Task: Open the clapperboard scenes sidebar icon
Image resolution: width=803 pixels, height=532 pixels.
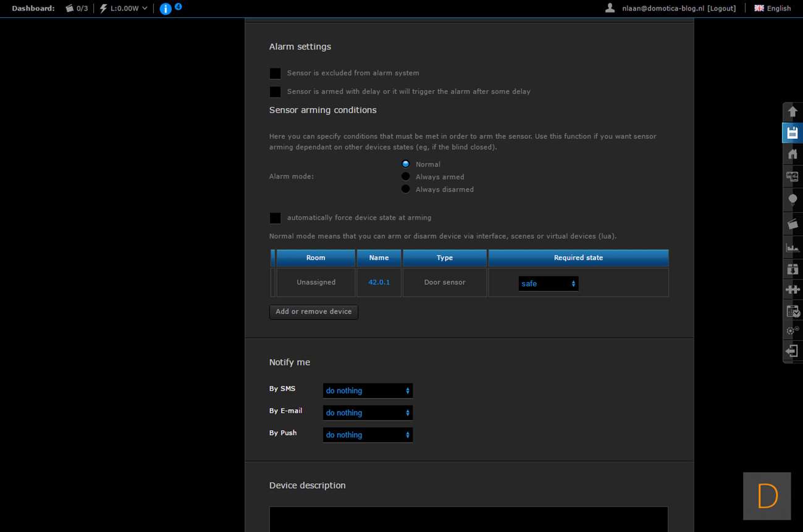Action: pos(792,223)
